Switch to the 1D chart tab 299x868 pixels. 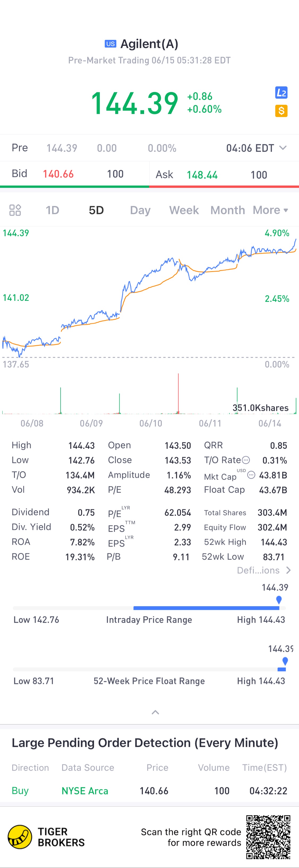point(53,210)
